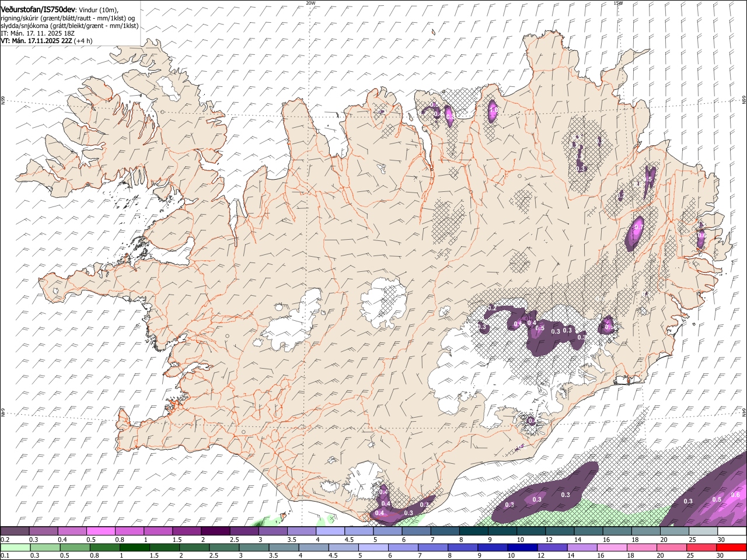Pick the lower legend swatch labeled 2.5

224,547
